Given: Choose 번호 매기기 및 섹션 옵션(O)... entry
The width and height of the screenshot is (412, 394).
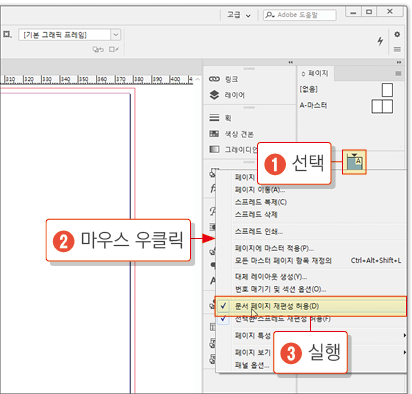Looking at the screenshot, I should click(x=280, y=289).
